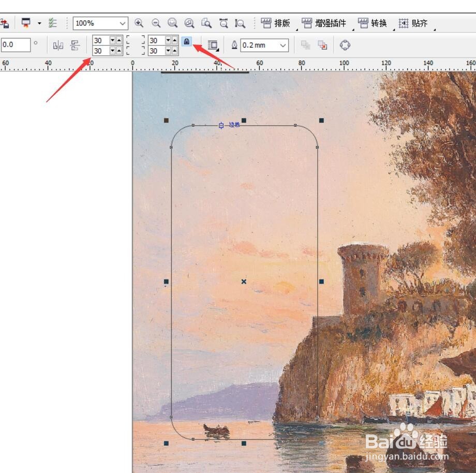Expand the launcher dropdown arrow
476x473 pixels.
pyautogui.click(x=39, y=23)
